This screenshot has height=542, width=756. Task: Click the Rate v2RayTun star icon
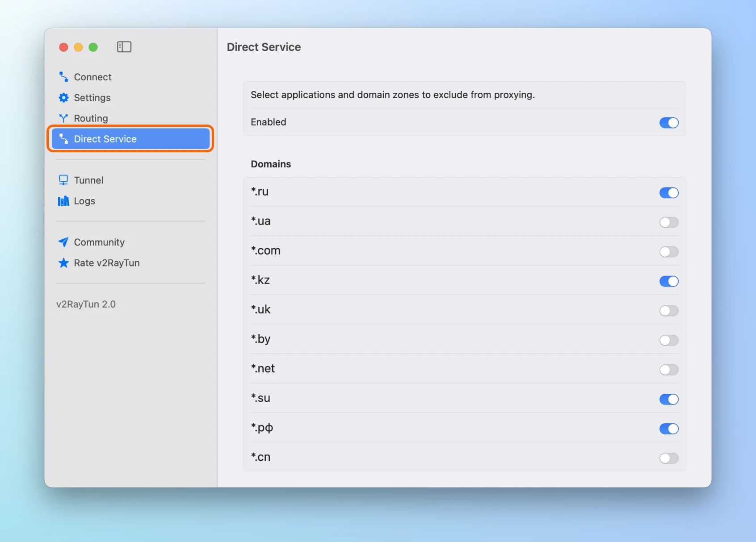tap(63, 263)
